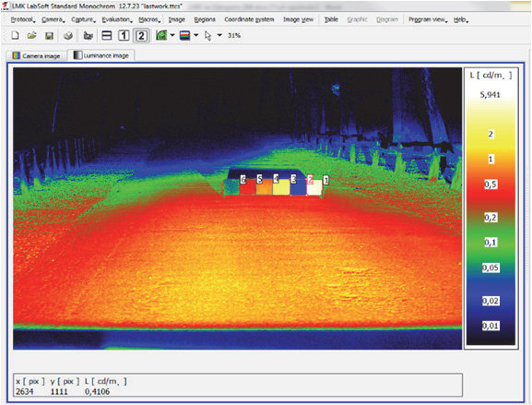Image resolution: width=532 pixels, height=405 pixels.
Task: Click the 31% zoom level value
Action: [x=234, y=35]
